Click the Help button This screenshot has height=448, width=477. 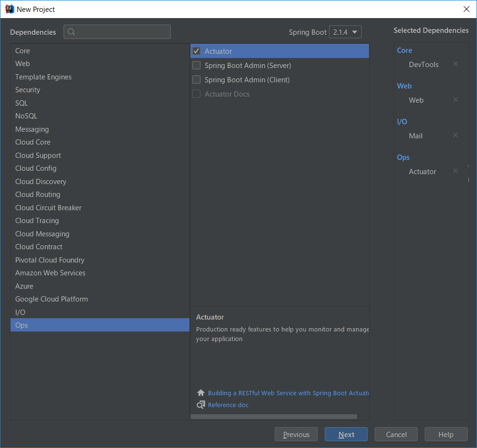click(446, 434)
